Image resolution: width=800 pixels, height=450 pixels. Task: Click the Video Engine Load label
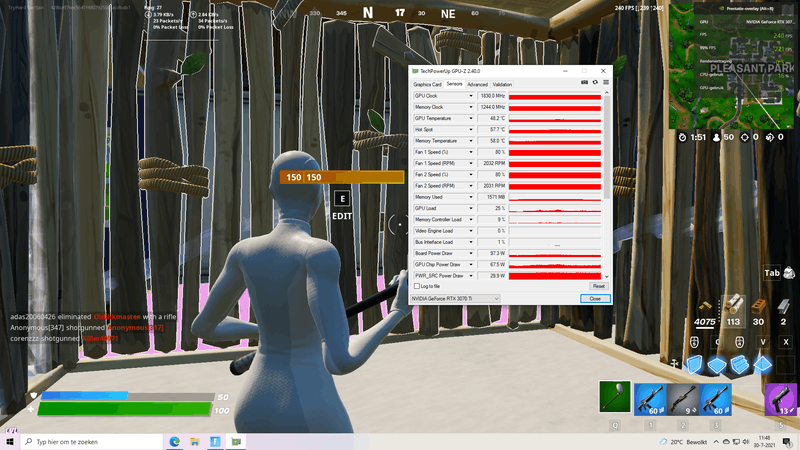click(x=434, y=231)
